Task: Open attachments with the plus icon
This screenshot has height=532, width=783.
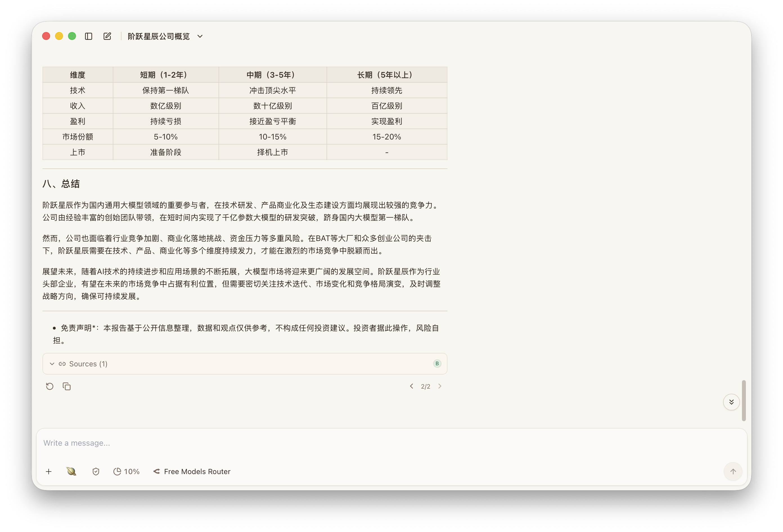Action: point(49,471)
